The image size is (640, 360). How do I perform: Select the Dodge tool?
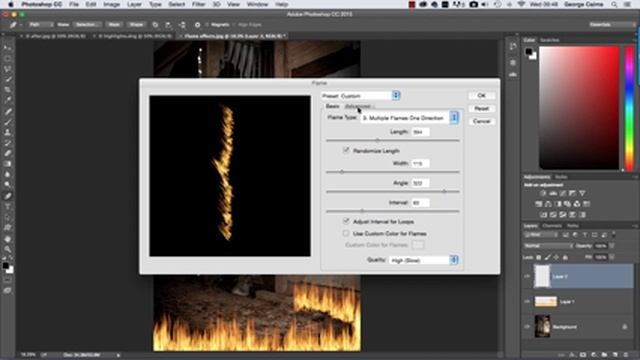tap(7, 185)
